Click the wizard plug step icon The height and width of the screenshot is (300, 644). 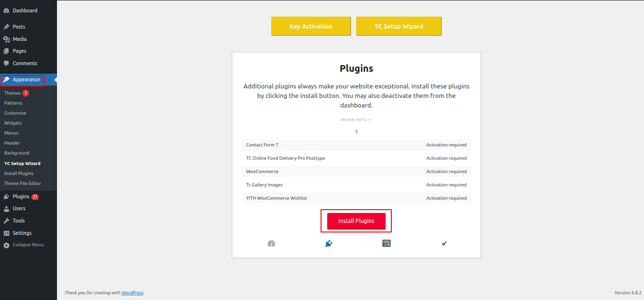[x=329, y=243]
